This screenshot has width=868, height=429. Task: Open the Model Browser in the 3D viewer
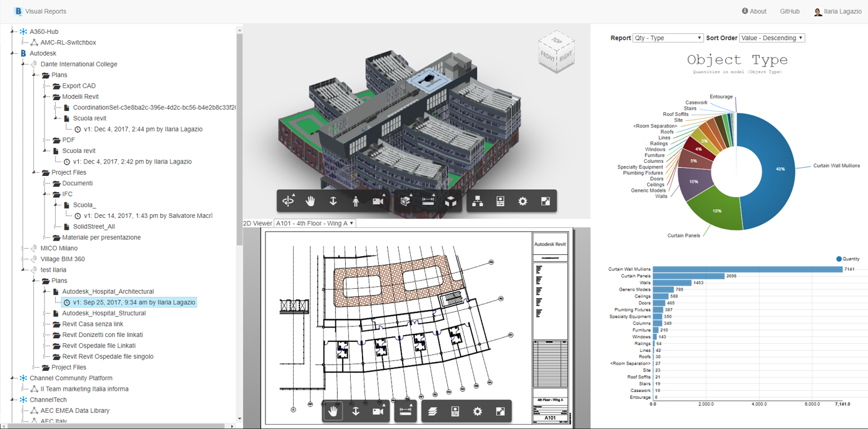[x=477, y=200]
